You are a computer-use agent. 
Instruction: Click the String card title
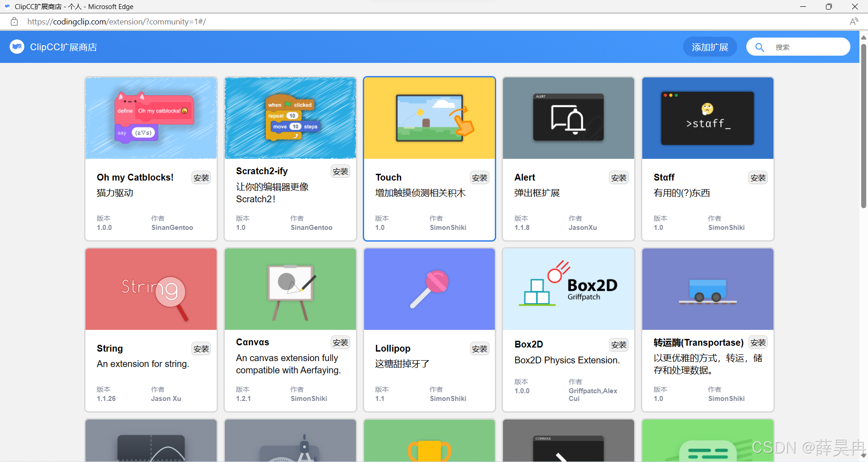pyautogui.click(x=110, y=348)
